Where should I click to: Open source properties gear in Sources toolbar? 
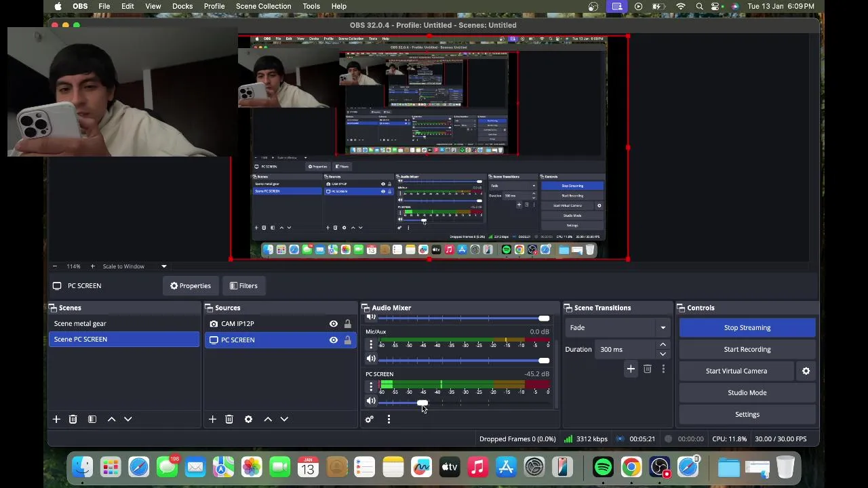coord(248,420)
